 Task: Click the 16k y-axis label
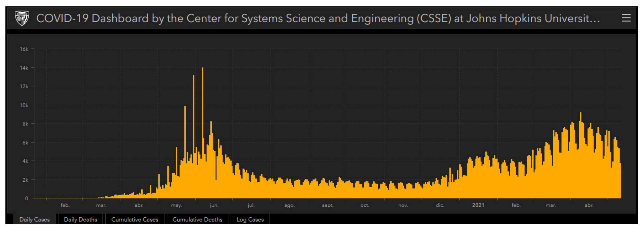coord(24,49)
